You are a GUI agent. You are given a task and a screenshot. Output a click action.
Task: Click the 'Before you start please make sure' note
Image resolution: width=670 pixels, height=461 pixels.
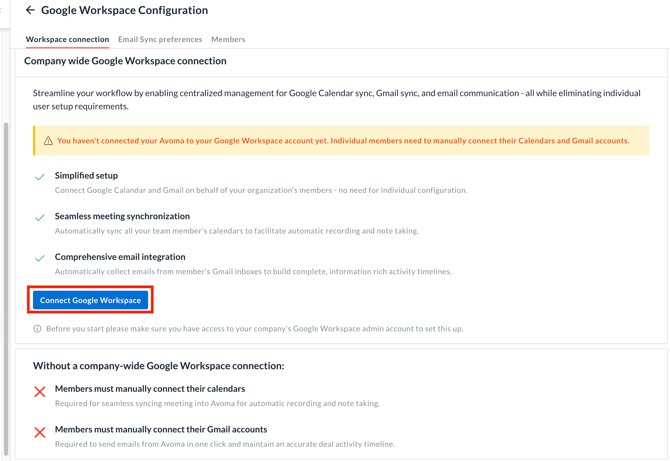pyautogui.click(x=255, y=329)
